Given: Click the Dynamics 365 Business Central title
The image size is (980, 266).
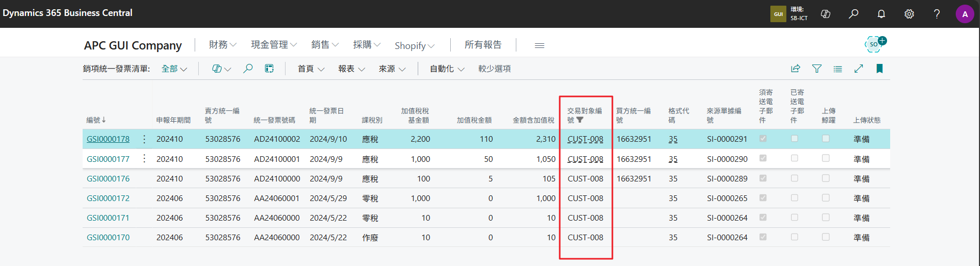Looking at the screenshot, I should (x=68, y=13).
